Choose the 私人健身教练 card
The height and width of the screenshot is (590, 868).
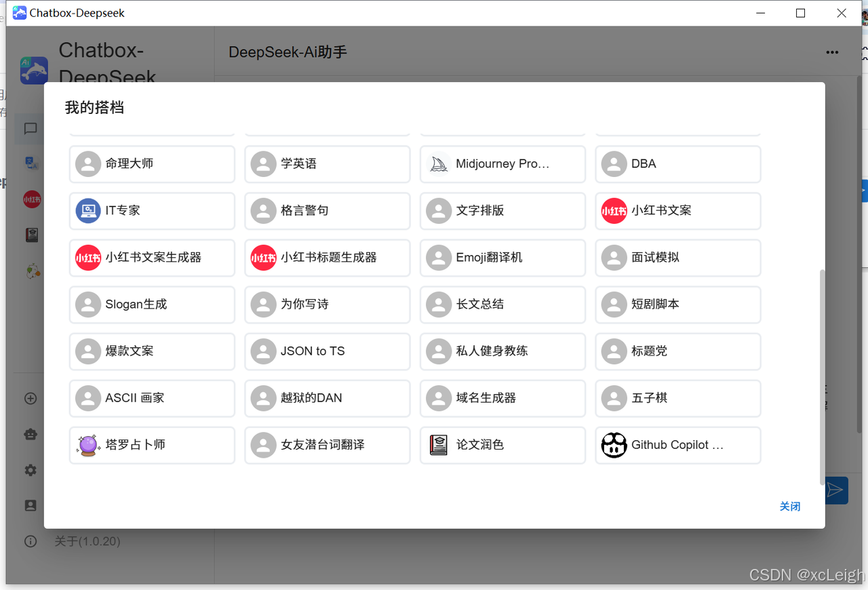502,351
